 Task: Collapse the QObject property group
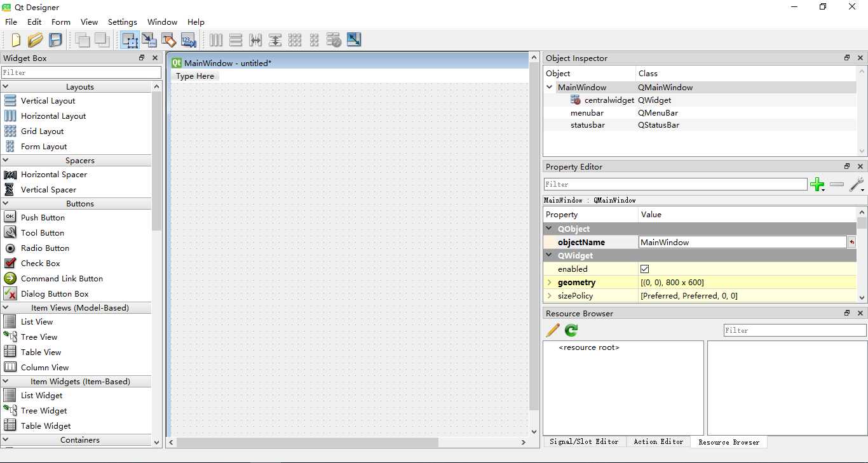pos(550,229)
